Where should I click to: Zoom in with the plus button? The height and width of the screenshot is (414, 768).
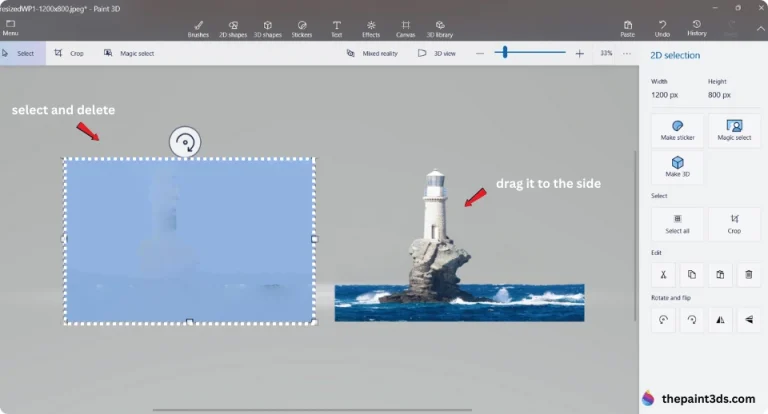pyautogui.click(x=579, y=53)
